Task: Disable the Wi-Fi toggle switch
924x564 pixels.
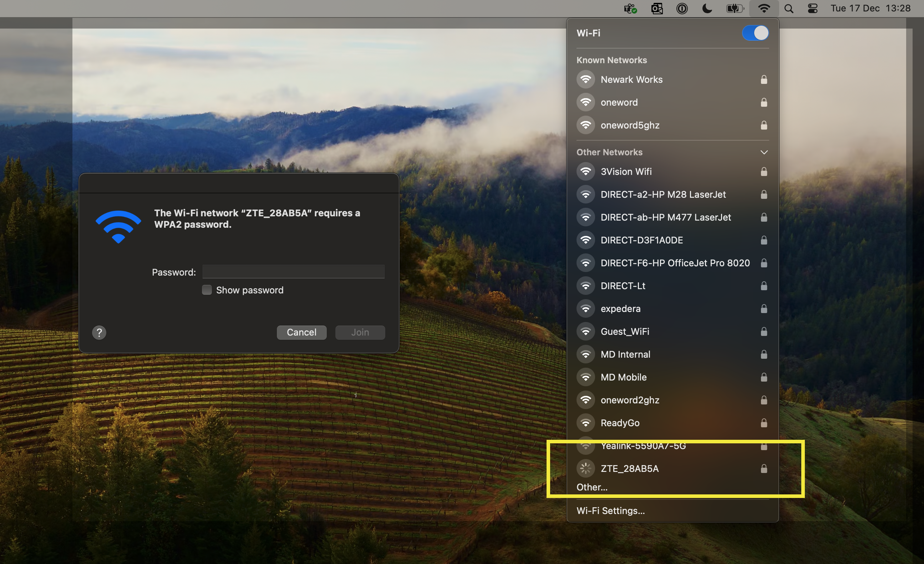Action: pyautogui.click(x=755, y=33)
